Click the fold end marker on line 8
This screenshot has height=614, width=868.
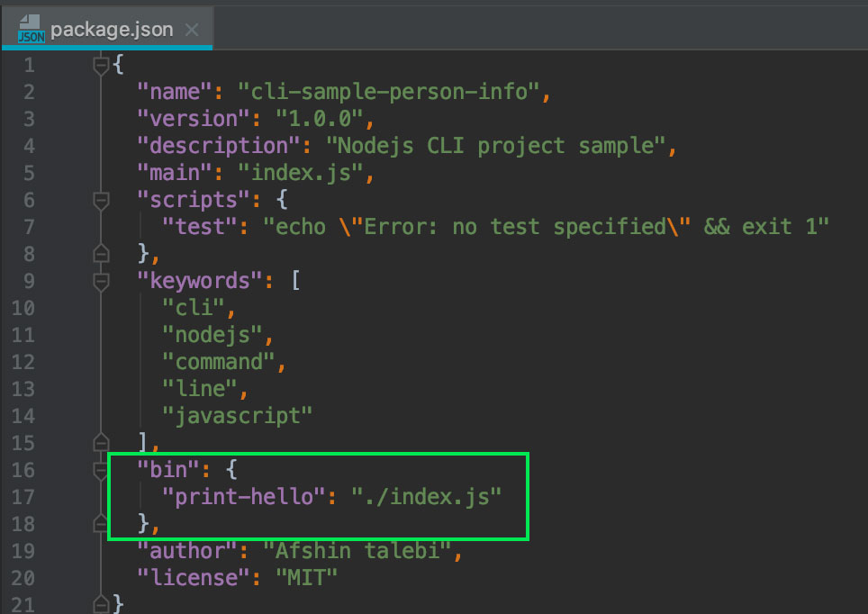[101, 253]
